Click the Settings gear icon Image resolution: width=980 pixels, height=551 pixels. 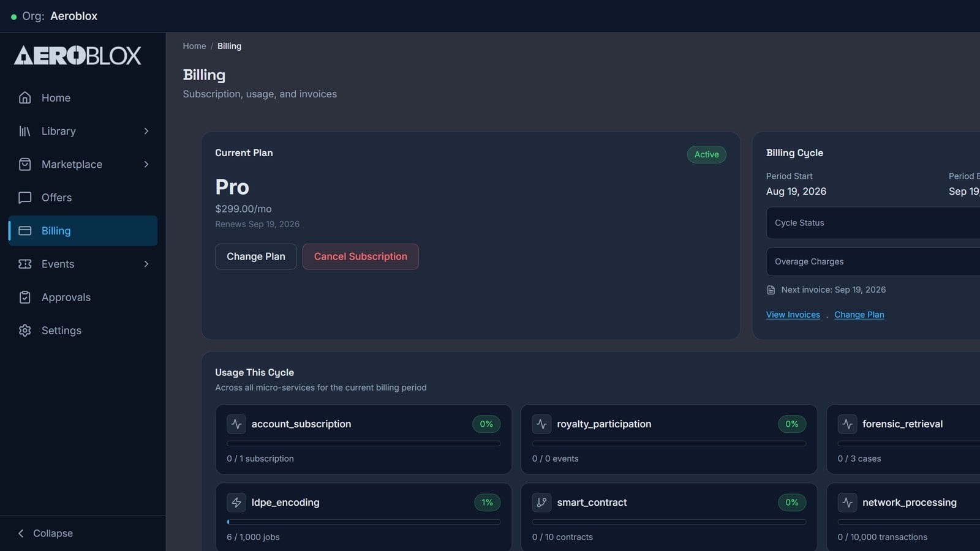(24, 331)
